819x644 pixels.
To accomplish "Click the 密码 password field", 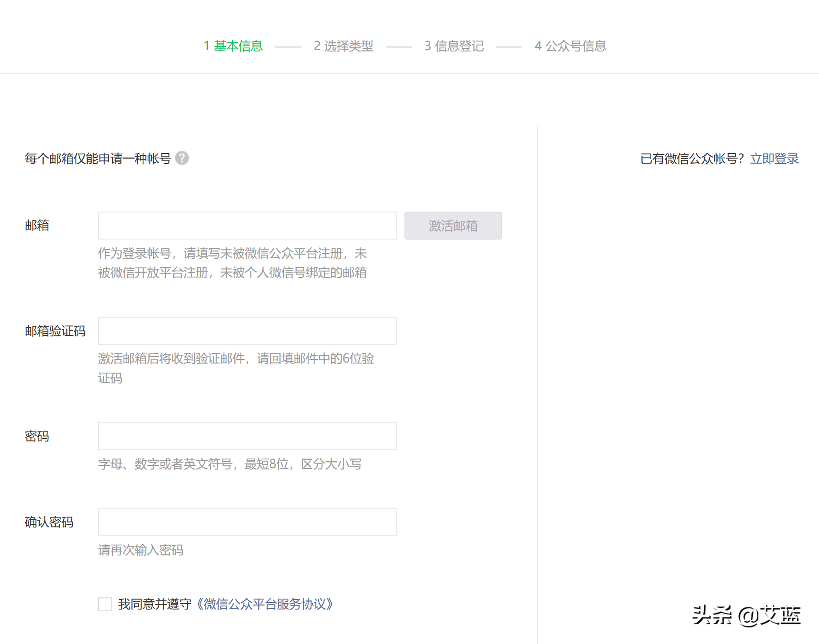I will pyautogui.click(x=247, y=436).
